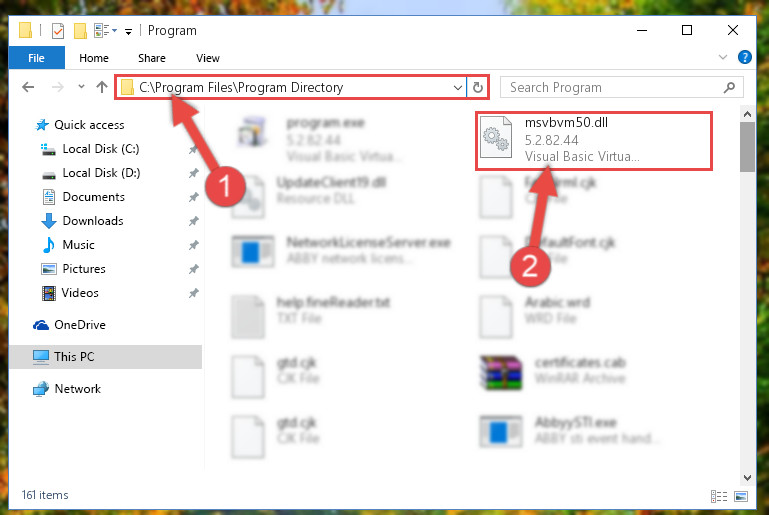This screenshot has width=769, height=515.
Task: Refresh the current folder view
Action: pos(478,88)
